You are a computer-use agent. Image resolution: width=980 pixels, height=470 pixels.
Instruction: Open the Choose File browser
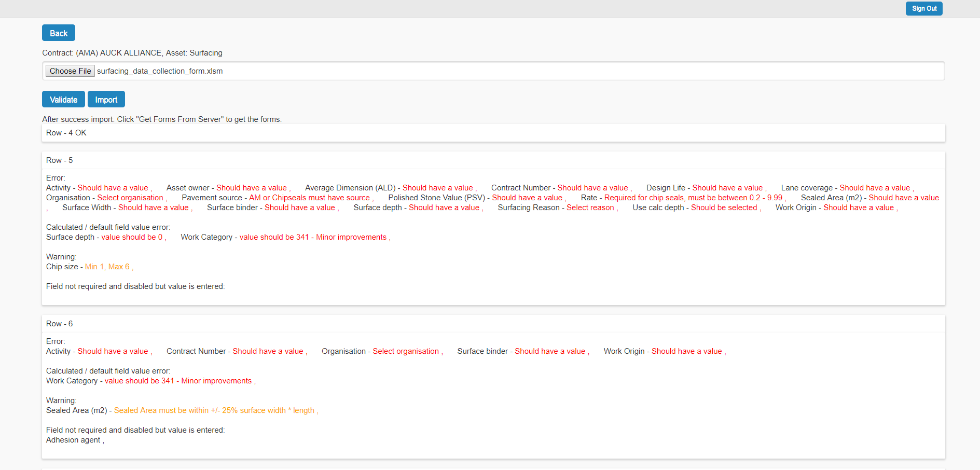point(70,71)
